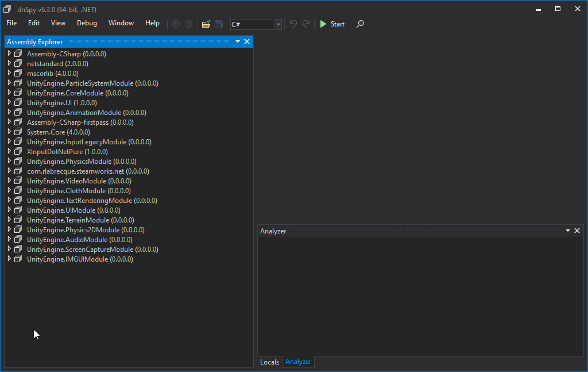Select mscorlib (4.0.0.0) tree item
The image size is (588, 372).
(x=52, y=73)
